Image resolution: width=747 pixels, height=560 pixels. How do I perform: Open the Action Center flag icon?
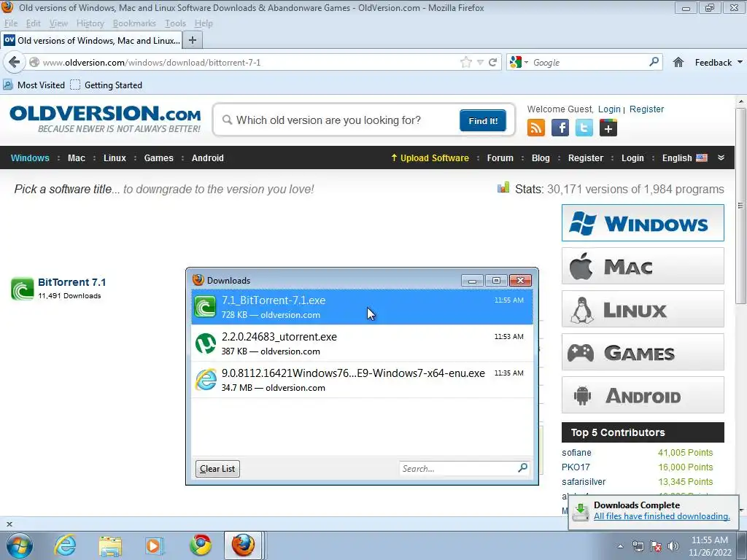pos(656,546)
